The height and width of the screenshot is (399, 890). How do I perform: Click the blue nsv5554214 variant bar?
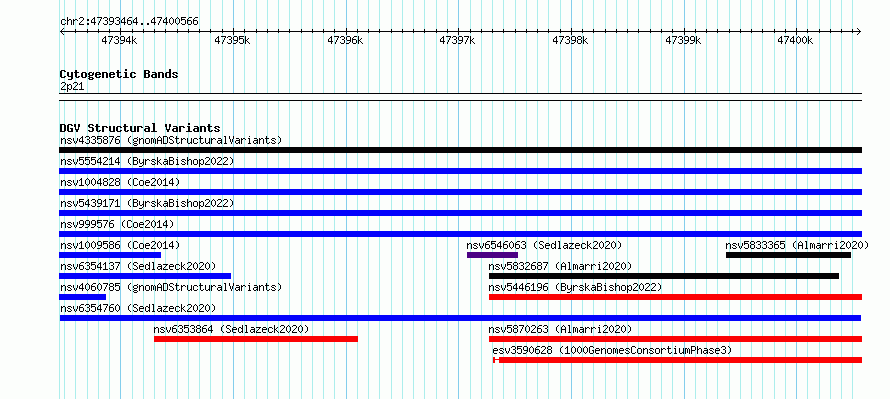(x=460, y=171)
